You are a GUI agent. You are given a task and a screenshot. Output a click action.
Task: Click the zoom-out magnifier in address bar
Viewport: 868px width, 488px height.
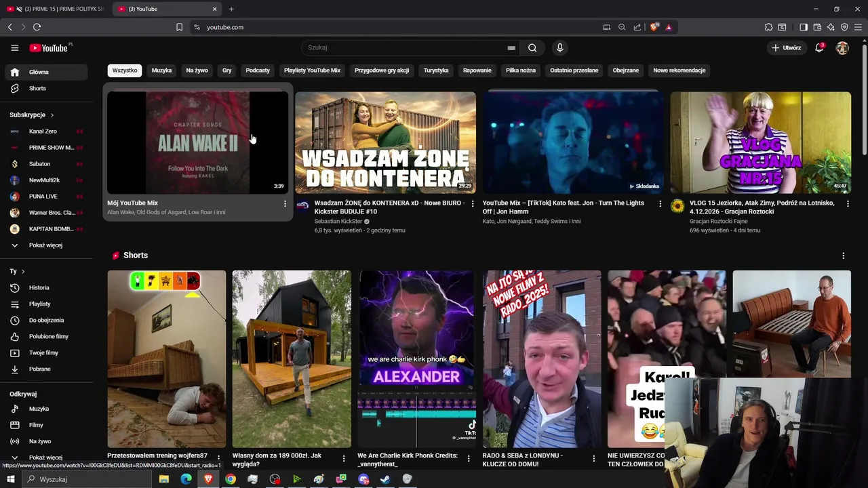click(x=622, y=27)
